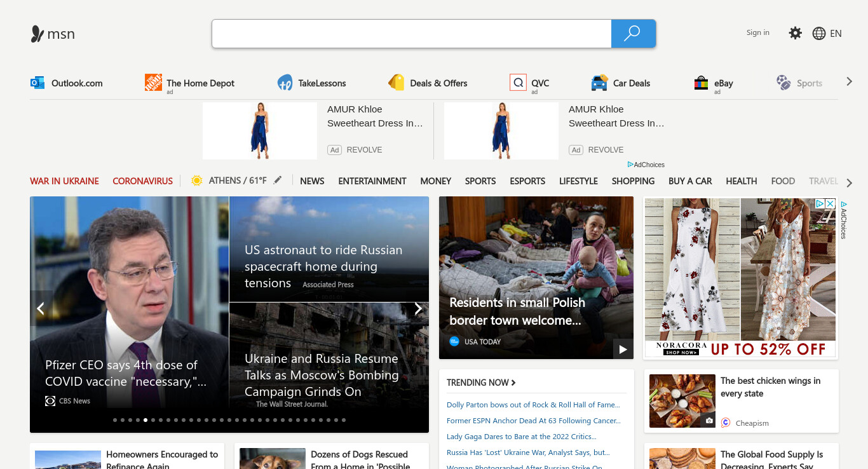Open Former ESPN Anchor Dead story

pyautogui.click(x=534, y=421)
